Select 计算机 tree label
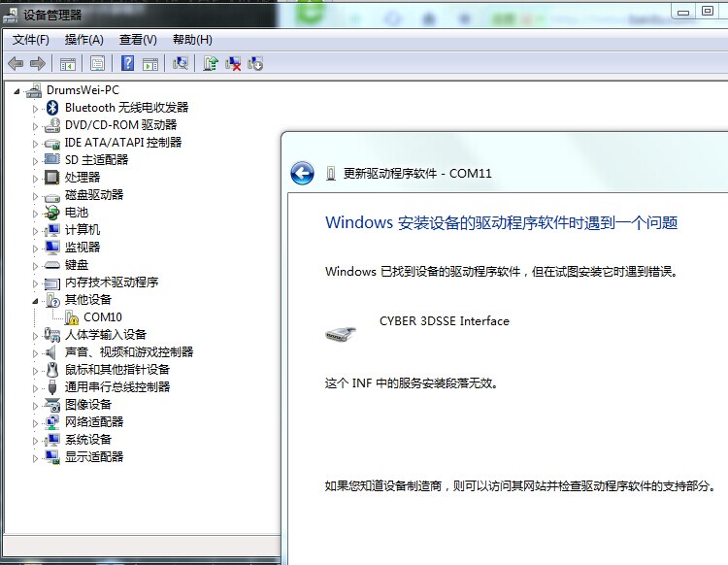 83,230
